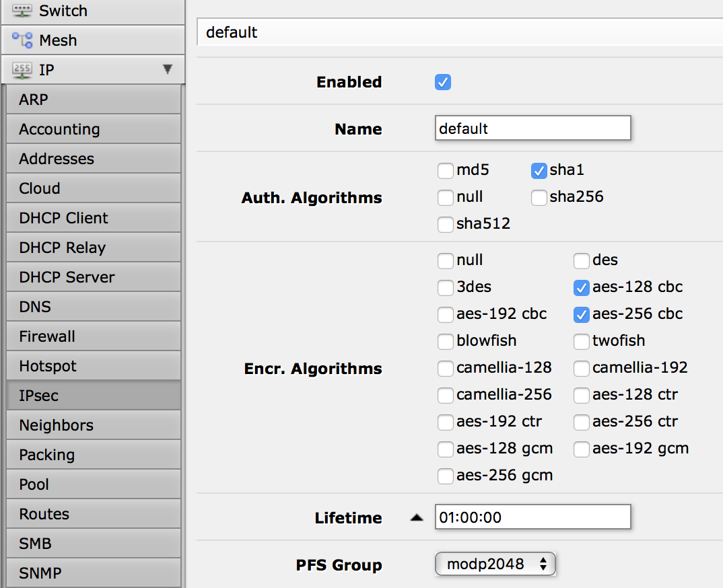Image resolution: width=723 pixels, height=588 pixels.
Task: Open Cloud submenu
Action: pos(94,188)
